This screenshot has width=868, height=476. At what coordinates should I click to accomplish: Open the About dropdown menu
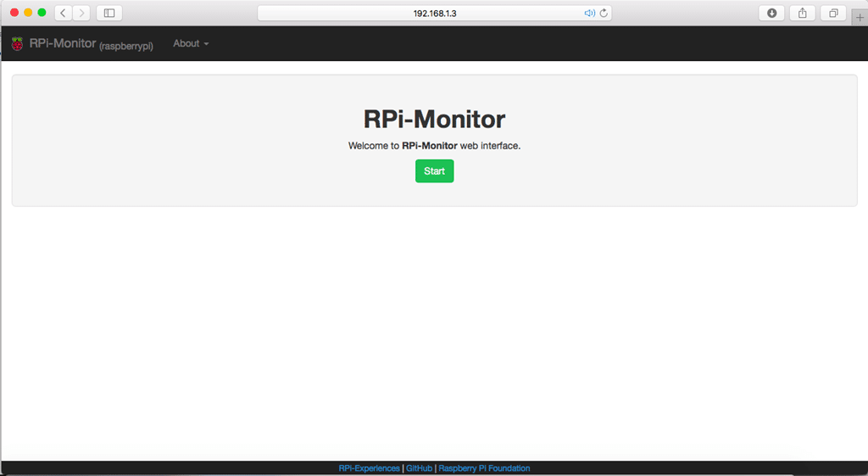coord(191,43)
